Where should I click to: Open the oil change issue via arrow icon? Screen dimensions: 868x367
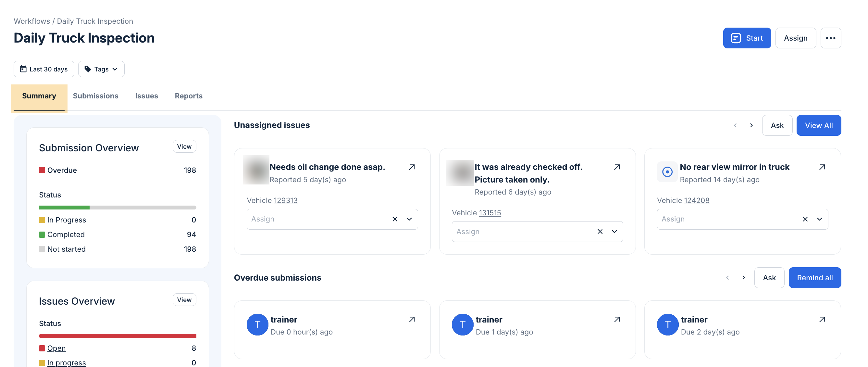tap(412, 167)
